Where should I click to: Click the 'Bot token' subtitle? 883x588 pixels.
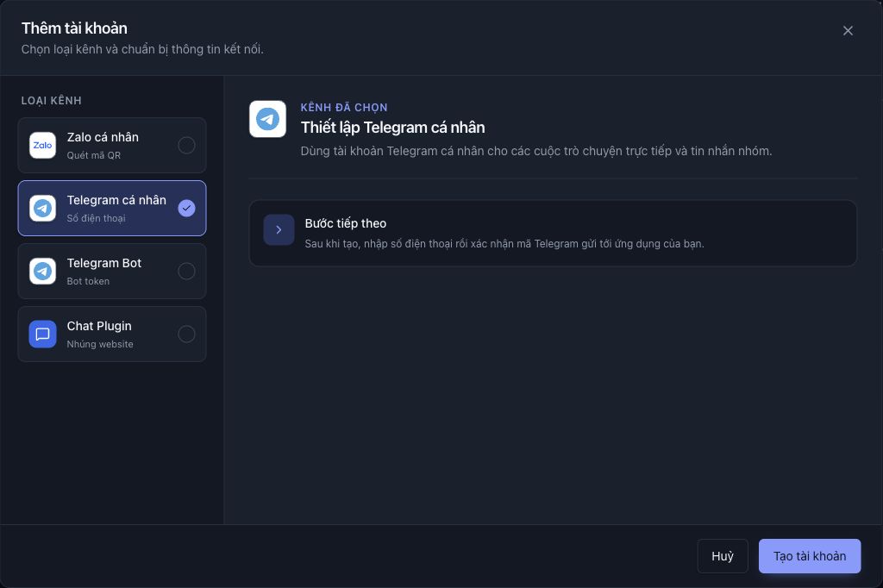pyautogui.click(x=88, y=281)
